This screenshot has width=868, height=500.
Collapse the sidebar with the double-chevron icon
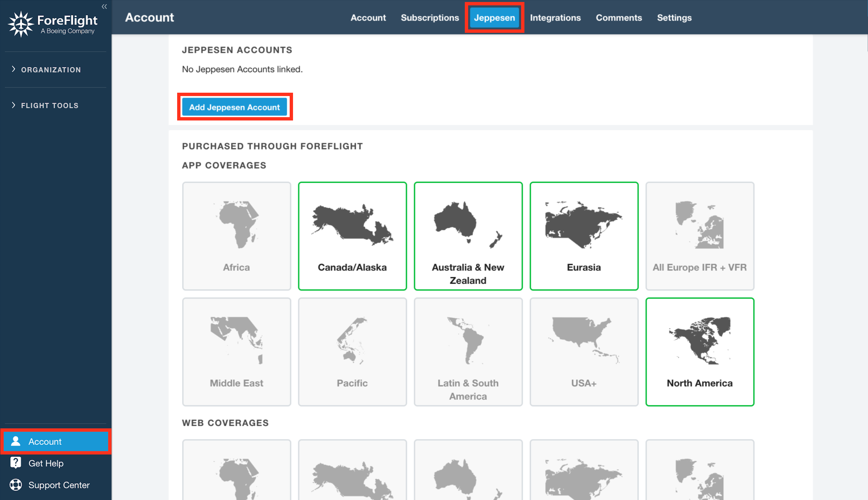[104, 6]
